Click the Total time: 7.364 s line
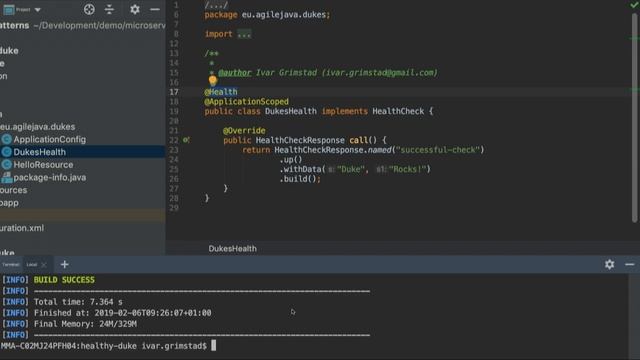640x360 pixels. pos(78,302)
